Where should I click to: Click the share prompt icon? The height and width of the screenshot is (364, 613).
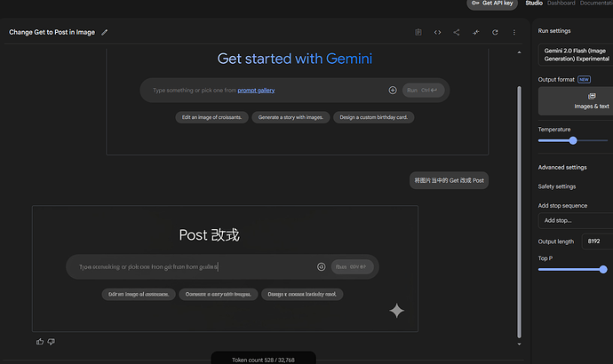coord(457,33)
